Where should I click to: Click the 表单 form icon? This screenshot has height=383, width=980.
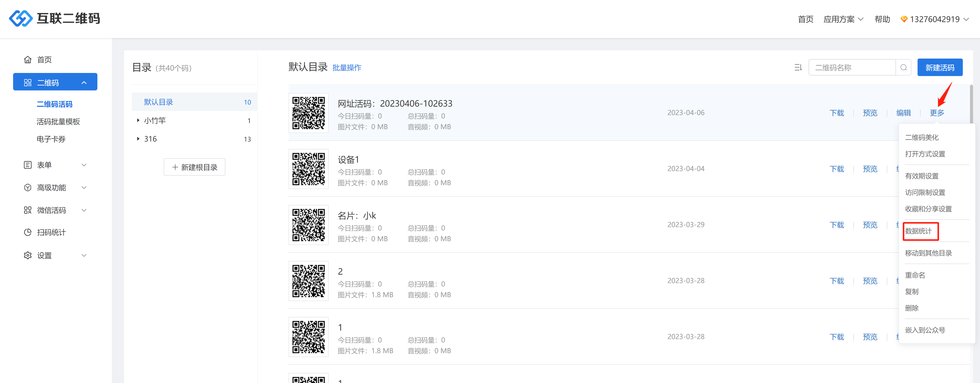[28, 165]
